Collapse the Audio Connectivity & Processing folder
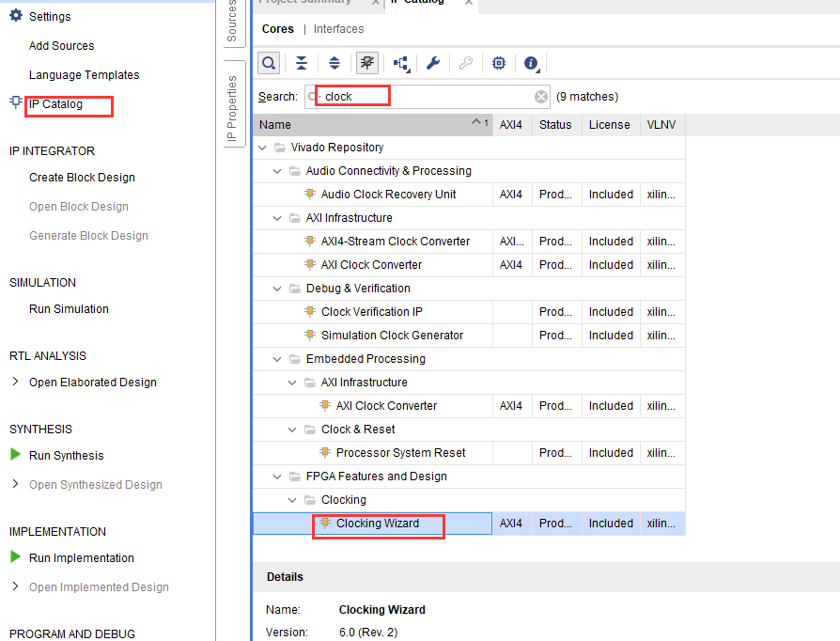The image size is (840, 641). pos(277,171)
